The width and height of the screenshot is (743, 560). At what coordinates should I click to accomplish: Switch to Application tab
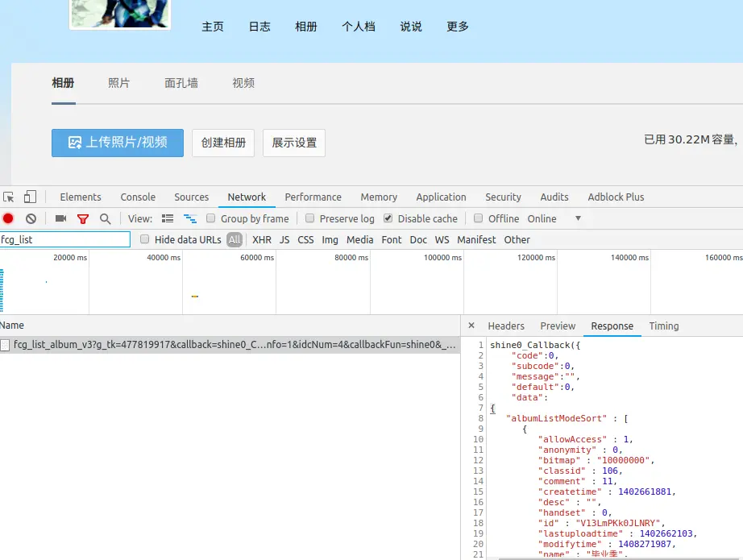[x=441, y=197]
